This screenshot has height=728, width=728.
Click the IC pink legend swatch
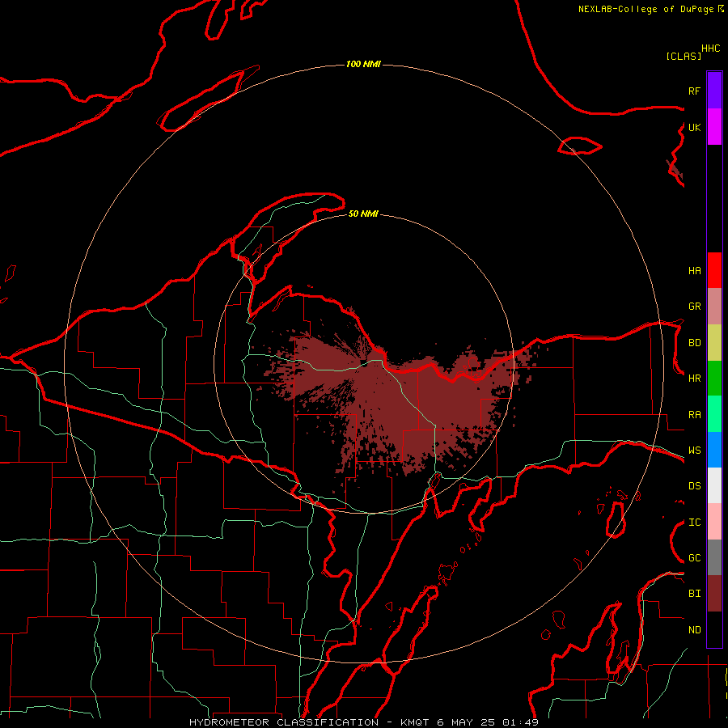pyautogui.click(x=714, y=522)
